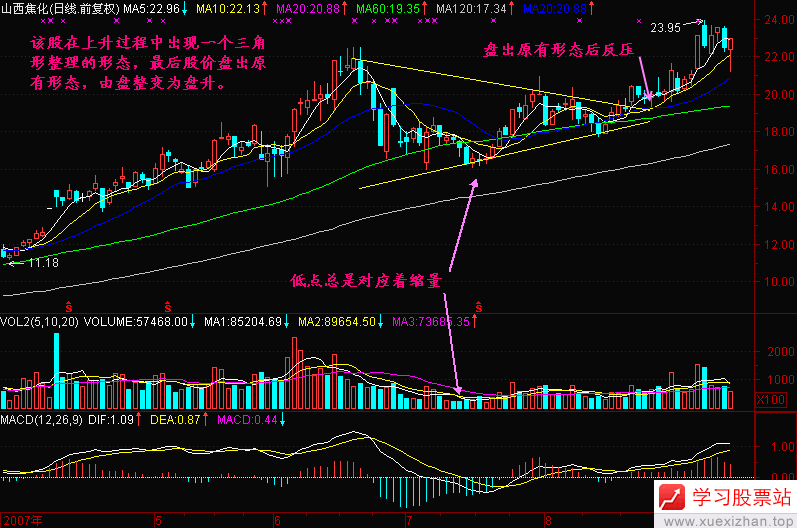This screenshot has width=797, height=528.
Task: Click the MA3:73685.35 volume average label
Action: (x=431, y=322)
